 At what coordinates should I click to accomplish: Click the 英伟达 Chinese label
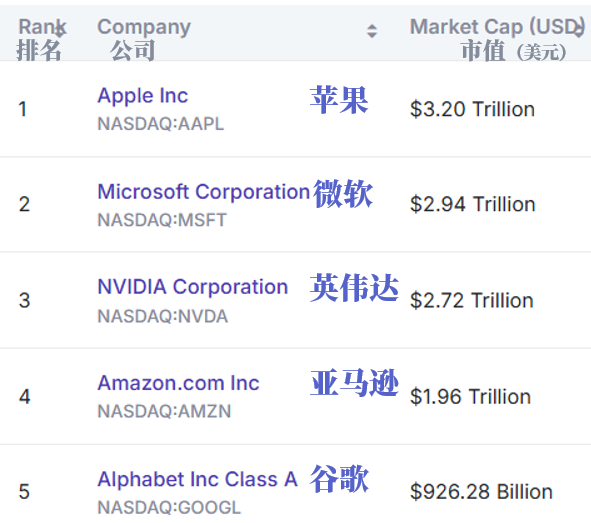click(x=354, y=287)
